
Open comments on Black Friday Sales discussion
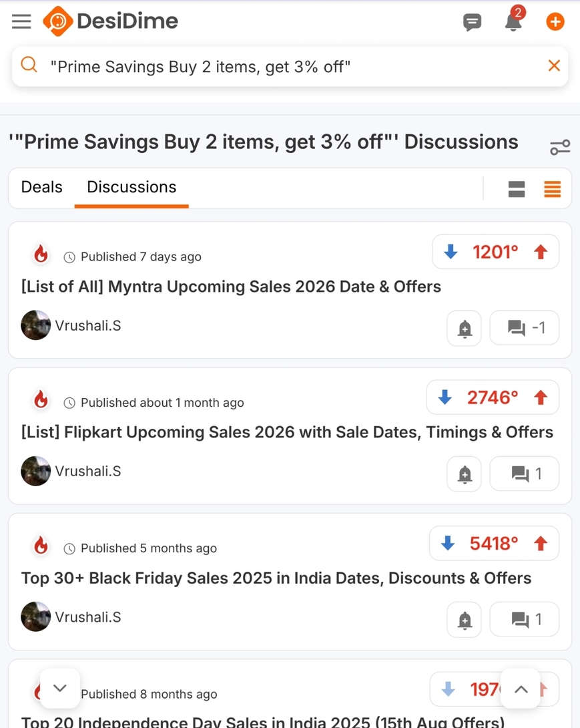tap(525, 619)
